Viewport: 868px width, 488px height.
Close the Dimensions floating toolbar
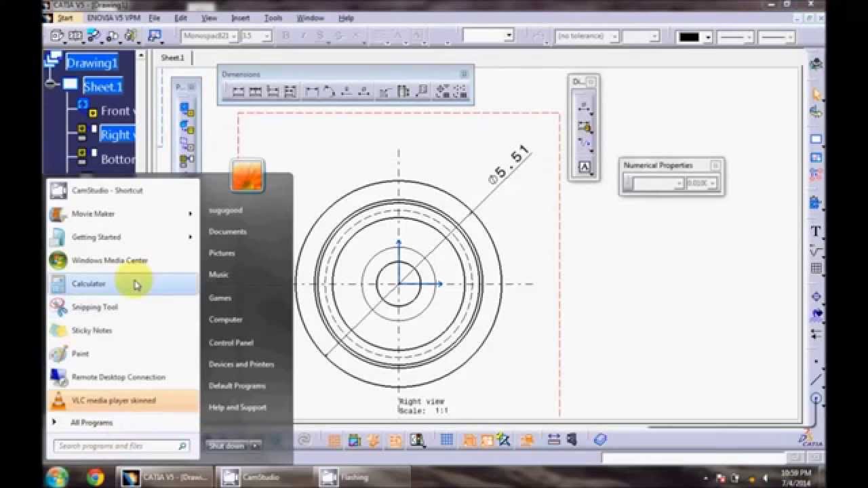(464, 74)
